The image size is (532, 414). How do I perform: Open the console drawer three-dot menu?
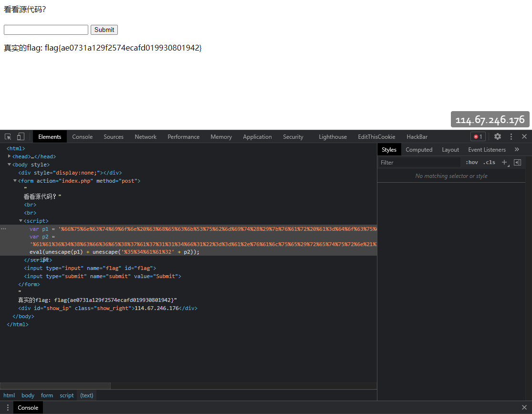pos(8,407)
